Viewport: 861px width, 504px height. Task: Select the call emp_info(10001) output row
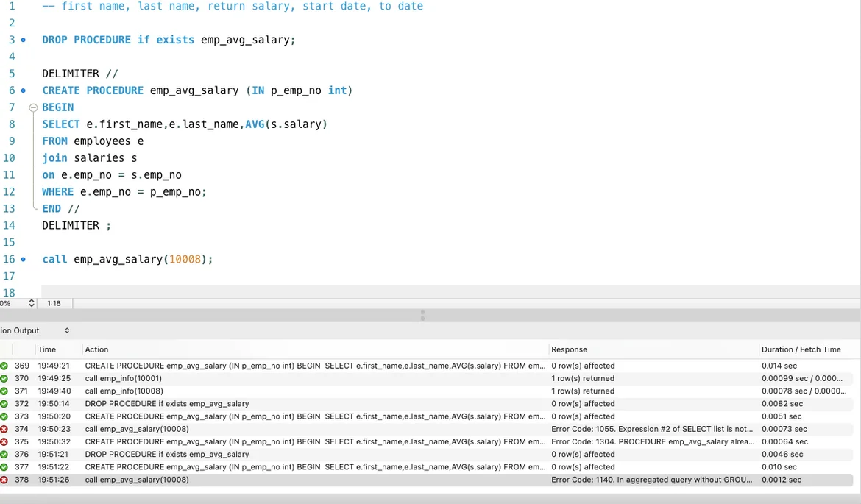(x=124, y=378)
